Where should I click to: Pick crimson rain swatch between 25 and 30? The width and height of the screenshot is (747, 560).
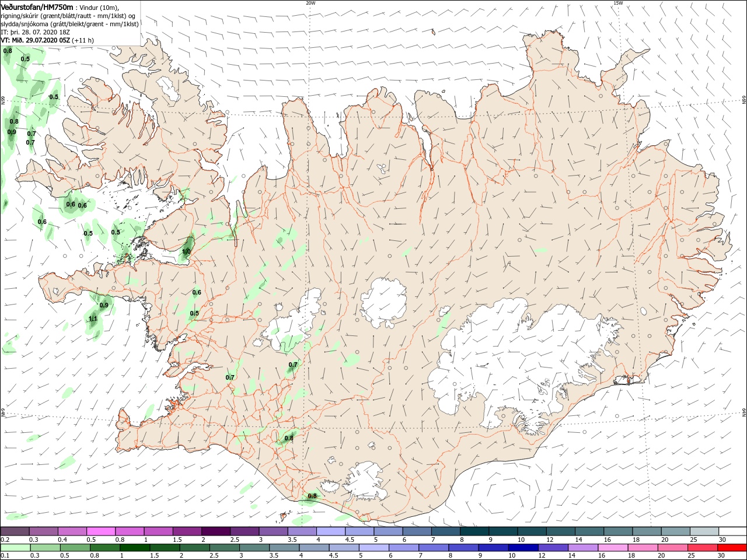click(x=701, y=548)
